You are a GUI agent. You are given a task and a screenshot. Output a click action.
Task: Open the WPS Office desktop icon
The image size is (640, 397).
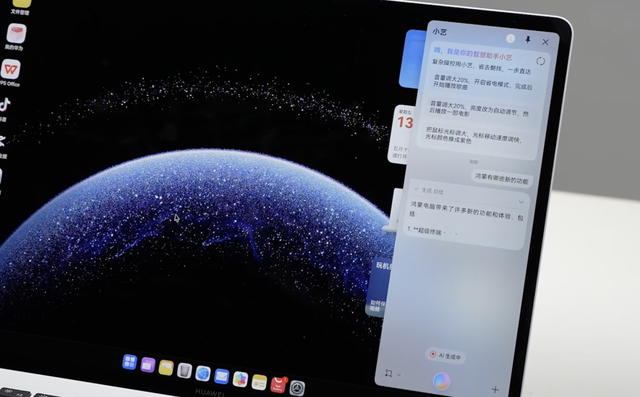(11, 69)
